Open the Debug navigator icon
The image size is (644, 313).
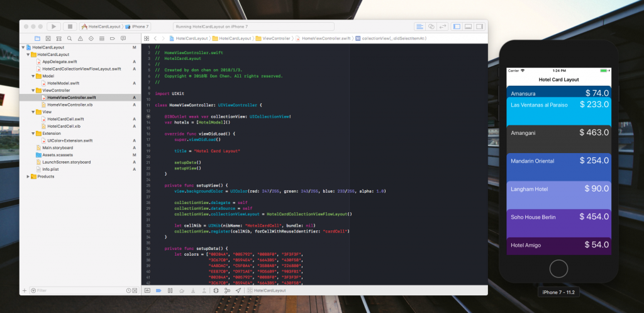point(102,38)
